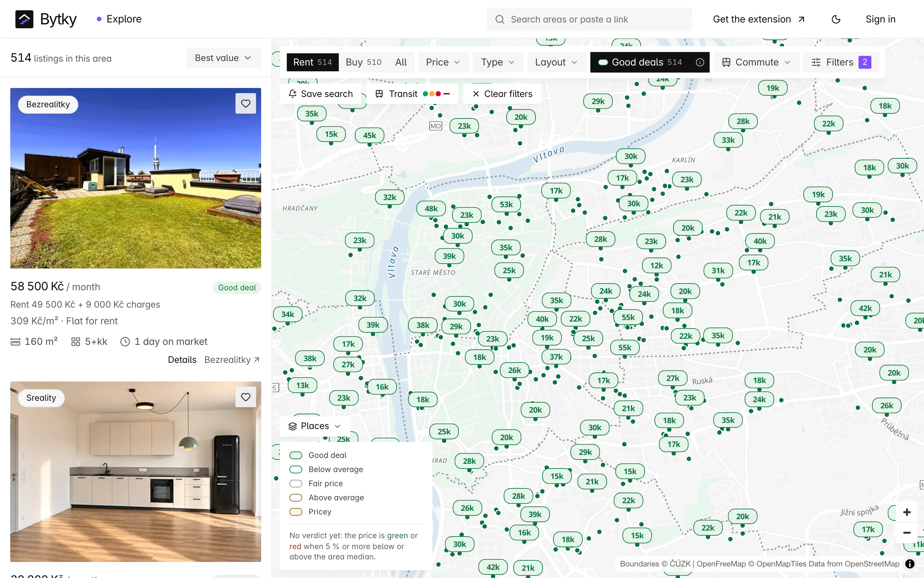924x578 pixels.
Task: Click the Bytky logo icon
Action: click(x=24, y=19)
